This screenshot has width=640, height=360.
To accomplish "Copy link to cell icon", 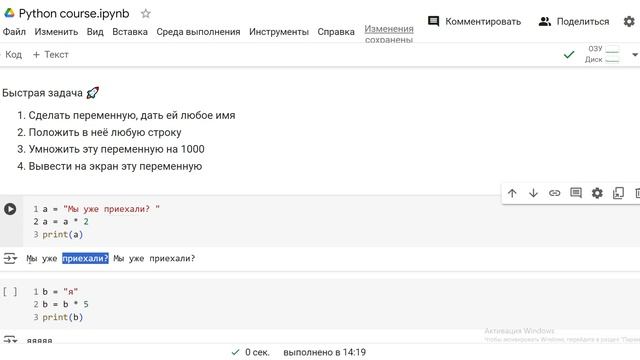I will pos(554,193).
